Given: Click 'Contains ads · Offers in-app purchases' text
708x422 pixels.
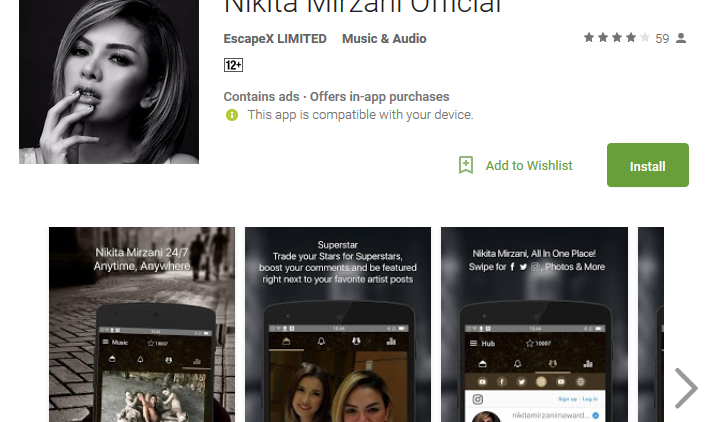Looking at the screenshot, I should coord(336,97).
